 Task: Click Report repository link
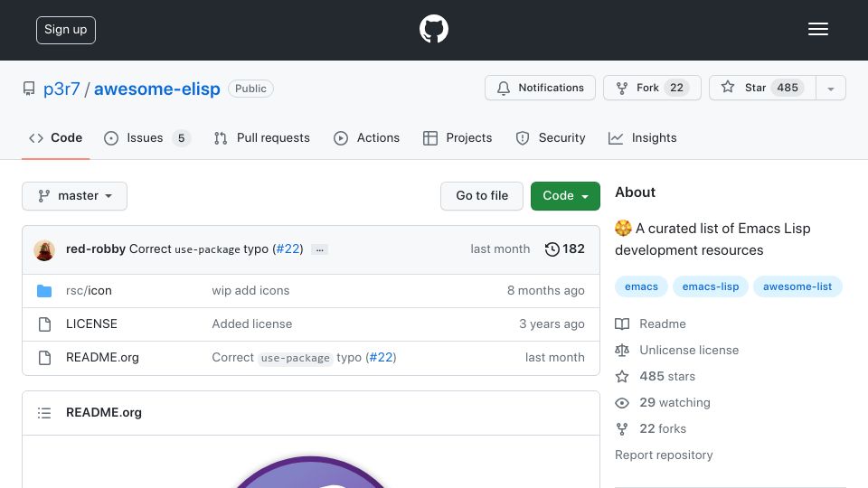[664, 455]
